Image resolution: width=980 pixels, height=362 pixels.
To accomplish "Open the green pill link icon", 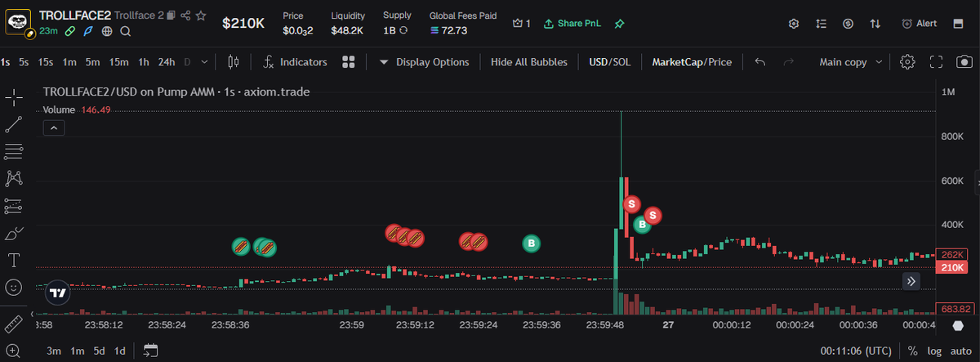I will (x=71, y=31).
